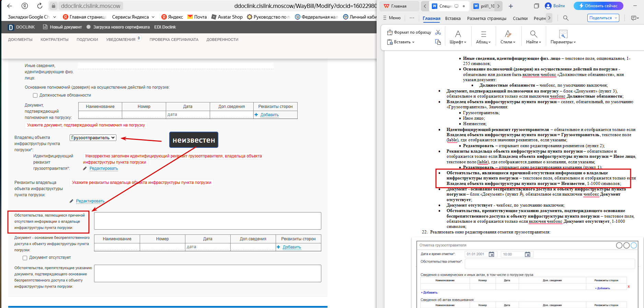
Task: Go to the ПОДПИСКИ section
Action: click(x=87, y=40)
